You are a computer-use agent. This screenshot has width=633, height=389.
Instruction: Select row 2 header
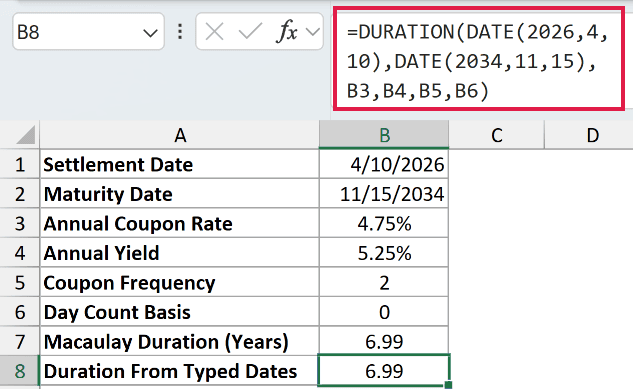point(19,194)
